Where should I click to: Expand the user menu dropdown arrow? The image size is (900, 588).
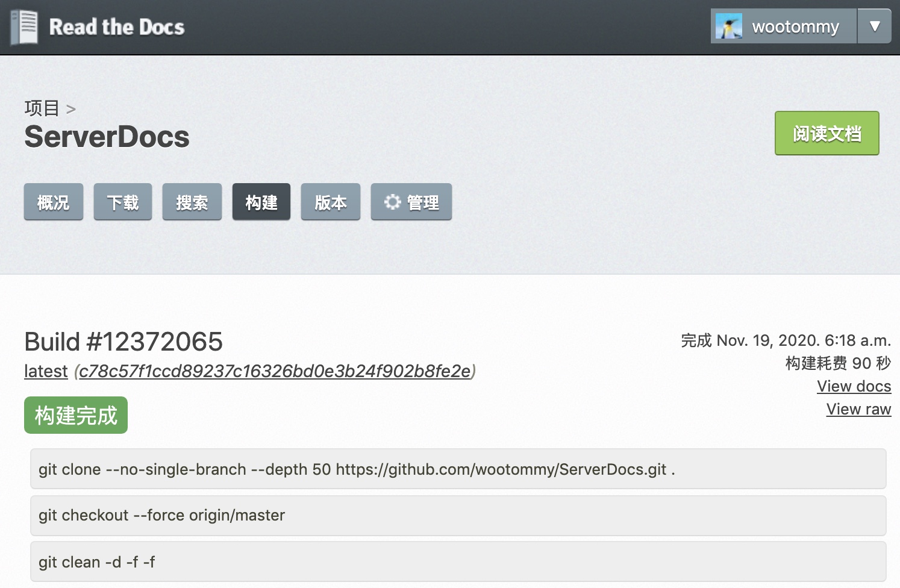[x=875, y=27]
